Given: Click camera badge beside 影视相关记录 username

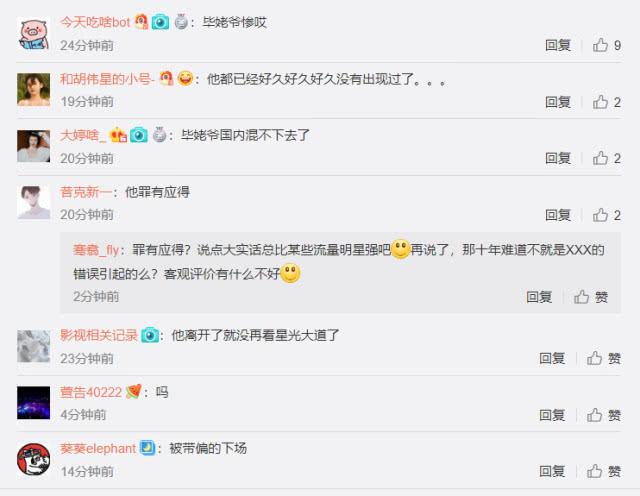Looking at the screenshot, I should pyautogui.click(x=150, y=336).
